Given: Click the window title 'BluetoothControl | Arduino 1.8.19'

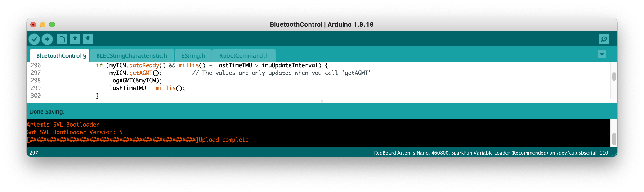Looking at the screenshot, I should [x=322, y=24].
